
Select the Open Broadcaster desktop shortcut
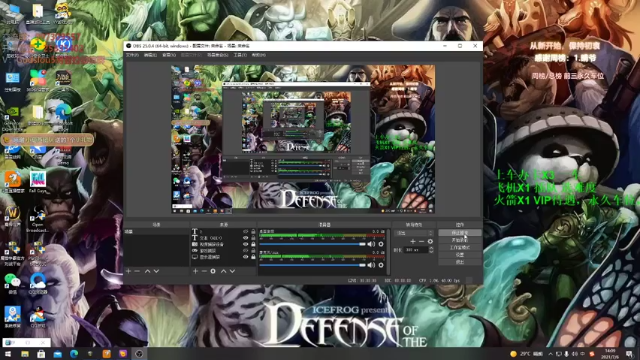[38, 220]
